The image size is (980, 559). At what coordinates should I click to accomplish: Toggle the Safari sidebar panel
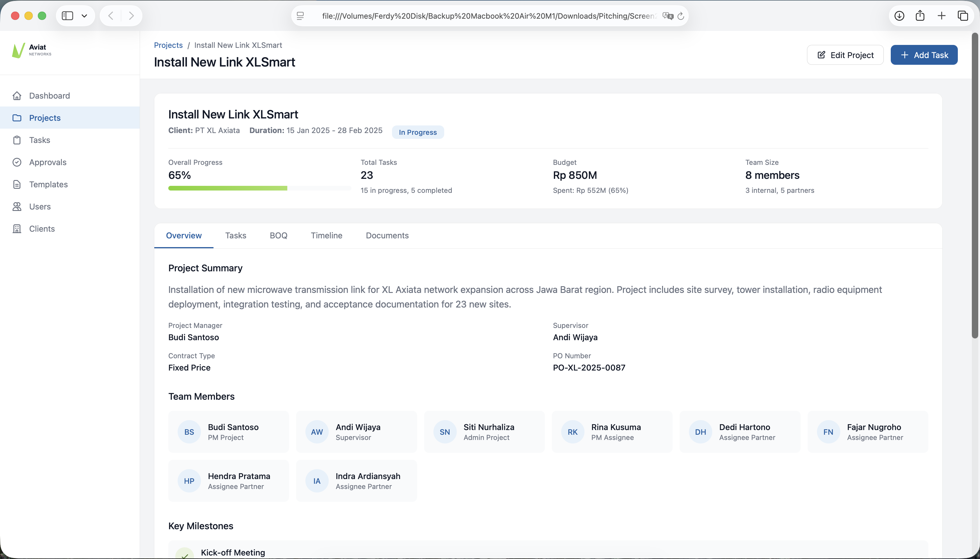point(68,16)
